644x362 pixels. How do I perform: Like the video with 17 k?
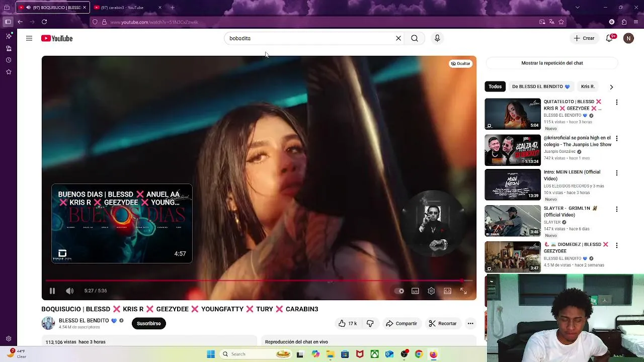click(x=348, y=323)
